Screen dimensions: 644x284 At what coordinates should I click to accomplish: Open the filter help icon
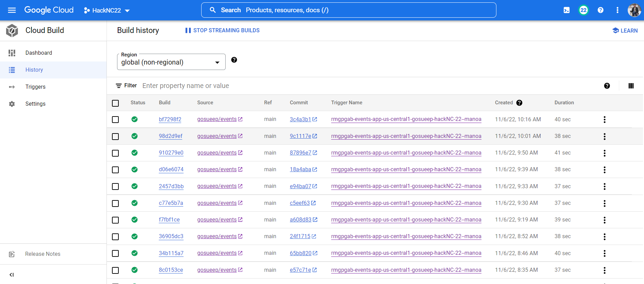pyautogui.click(x=607, y=86)
